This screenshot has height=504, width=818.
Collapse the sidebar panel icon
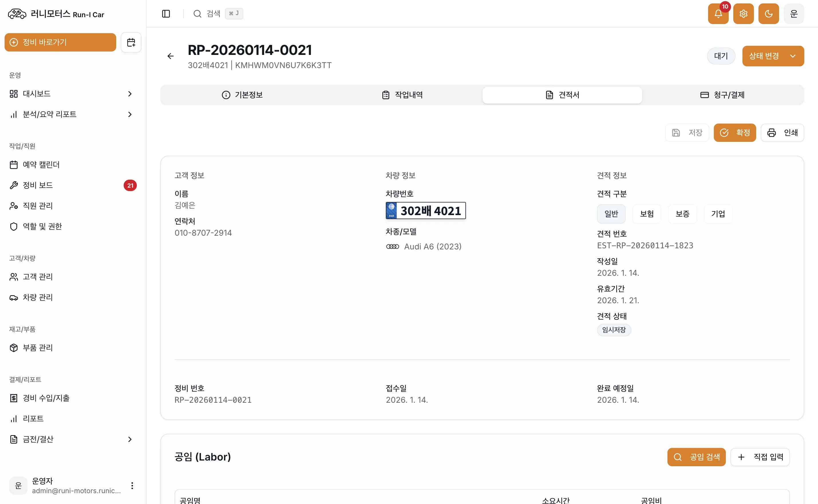(166, 14)
